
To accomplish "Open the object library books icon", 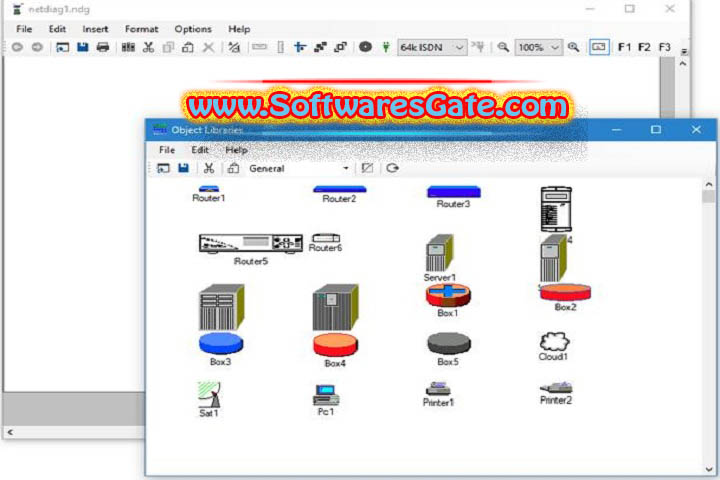I will (128, 47).
